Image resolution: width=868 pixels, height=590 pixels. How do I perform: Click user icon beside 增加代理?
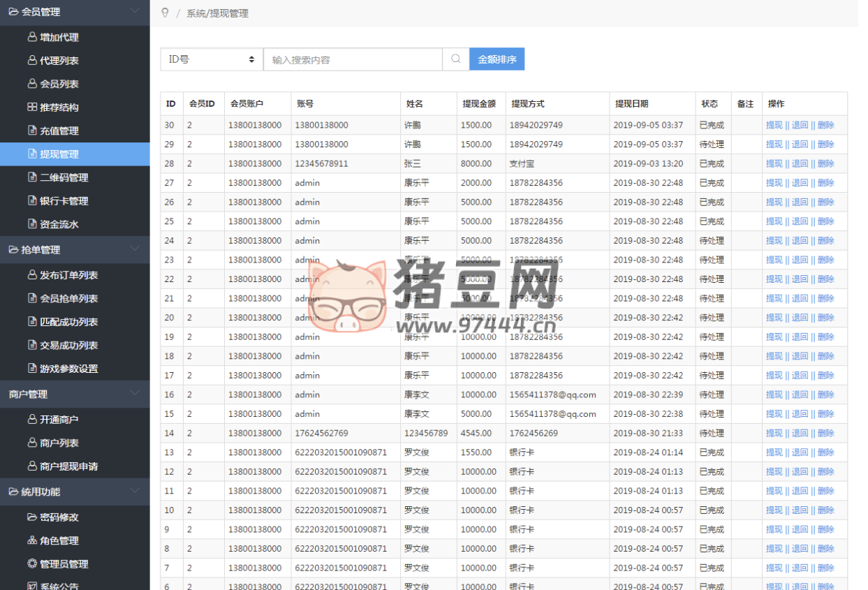(x=32, y=37)
